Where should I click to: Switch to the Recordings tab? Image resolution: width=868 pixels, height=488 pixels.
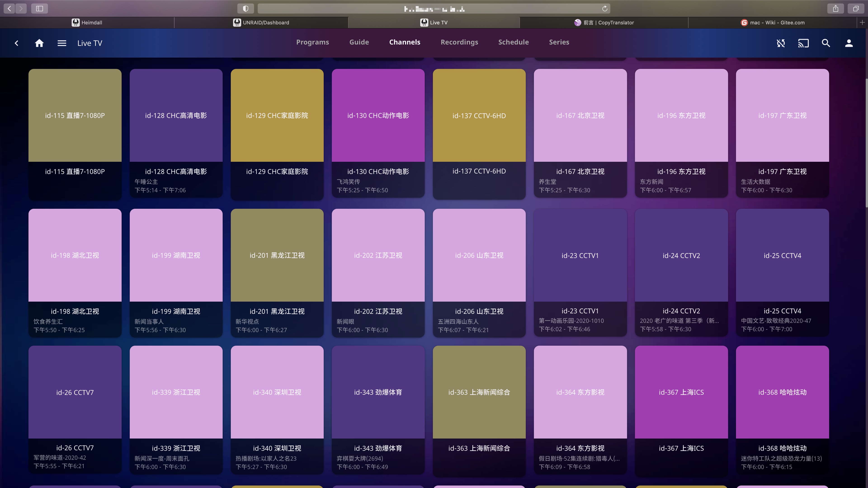pyautogui.click(x=459, y=42)
